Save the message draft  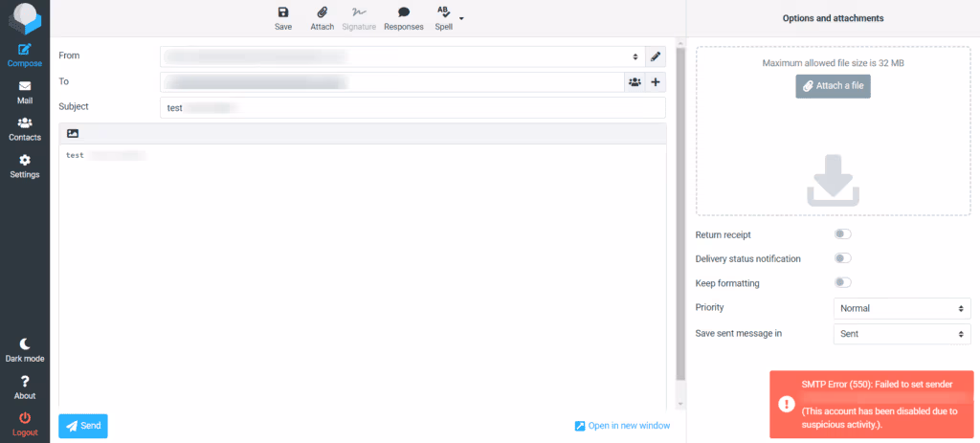pyautogui.click(x=283, y=19)
